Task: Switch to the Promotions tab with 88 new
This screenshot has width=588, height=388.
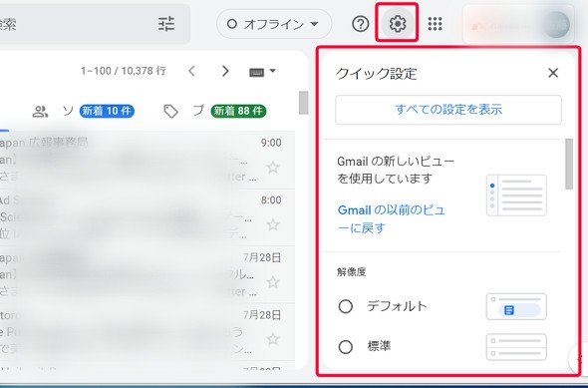Action: [x=215, y=111]
